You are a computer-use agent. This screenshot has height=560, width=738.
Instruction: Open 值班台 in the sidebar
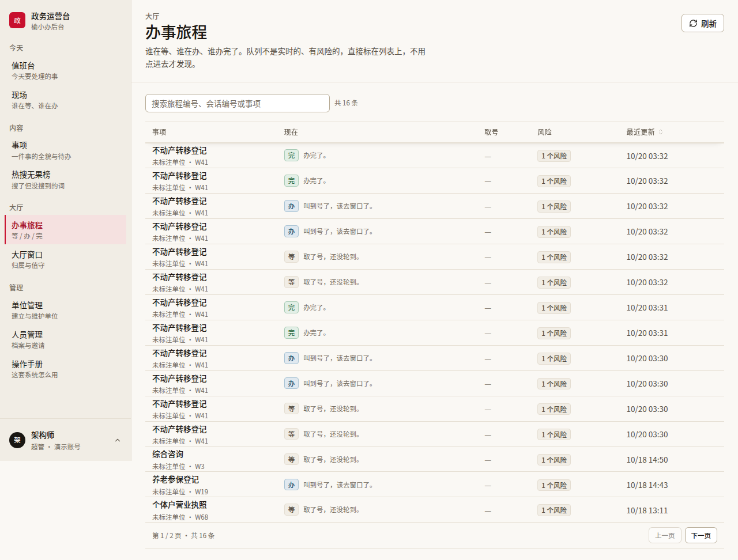tap(65, 70)
